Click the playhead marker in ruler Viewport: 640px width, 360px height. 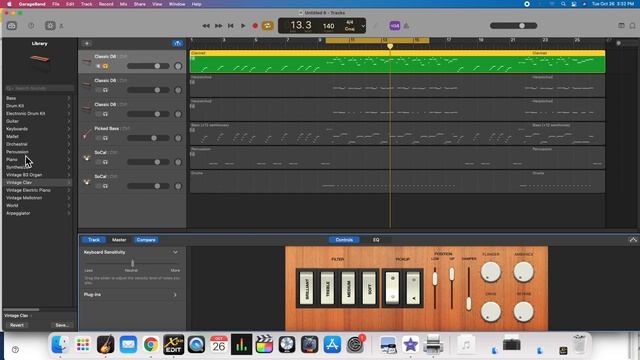(390, 46)
